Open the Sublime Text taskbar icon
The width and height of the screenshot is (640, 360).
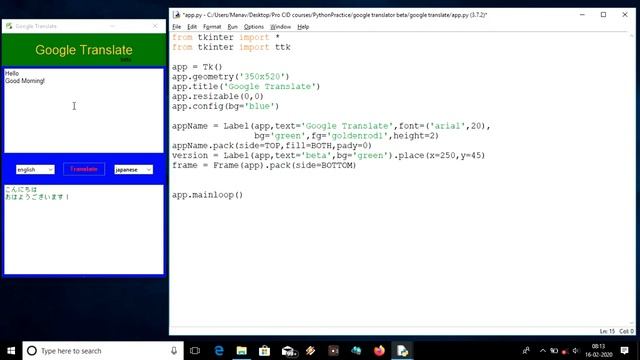click(x=310, y=351)
